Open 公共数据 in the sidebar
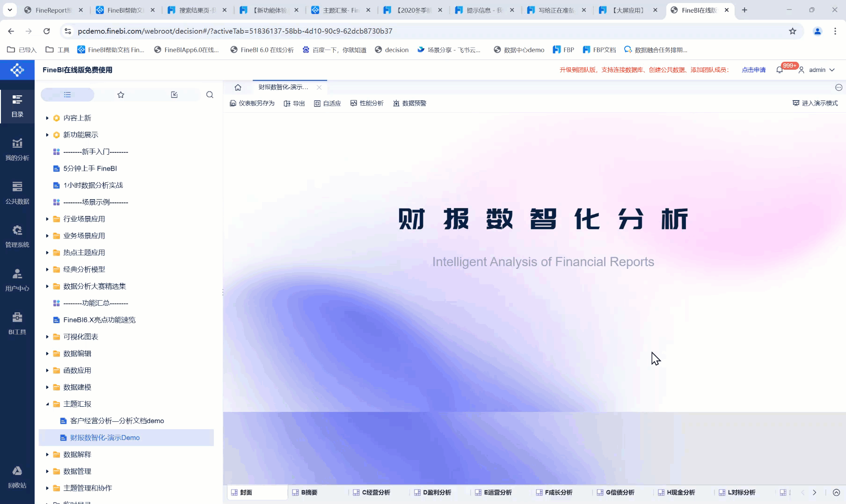This screenshot has height=504, width=846. coord(17,193)
